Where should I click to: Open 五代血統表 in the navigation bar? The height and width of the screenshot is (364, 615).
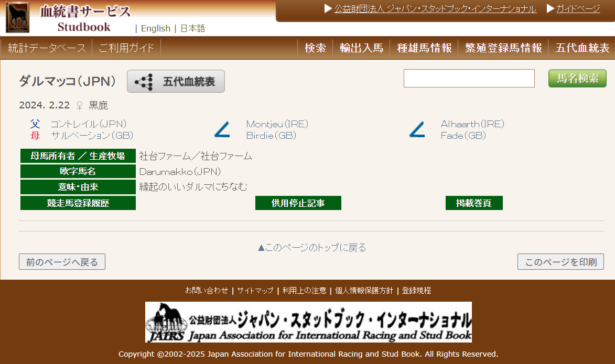582,48
